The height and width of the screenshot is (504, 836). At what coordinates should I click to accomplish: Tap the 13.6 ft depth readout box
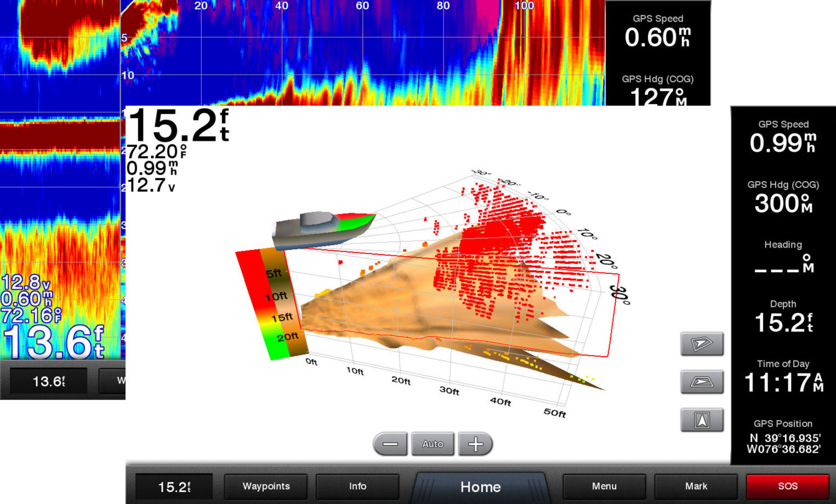click(x=48, y=381)
